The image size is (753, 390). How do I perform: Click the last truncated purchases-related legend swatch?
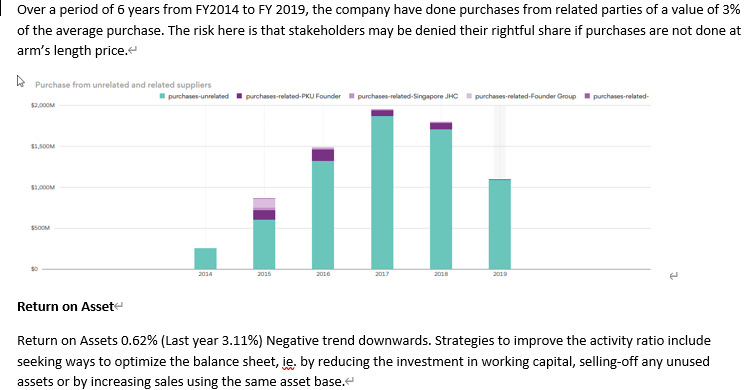pyautogui.click(x=587, y=96)
